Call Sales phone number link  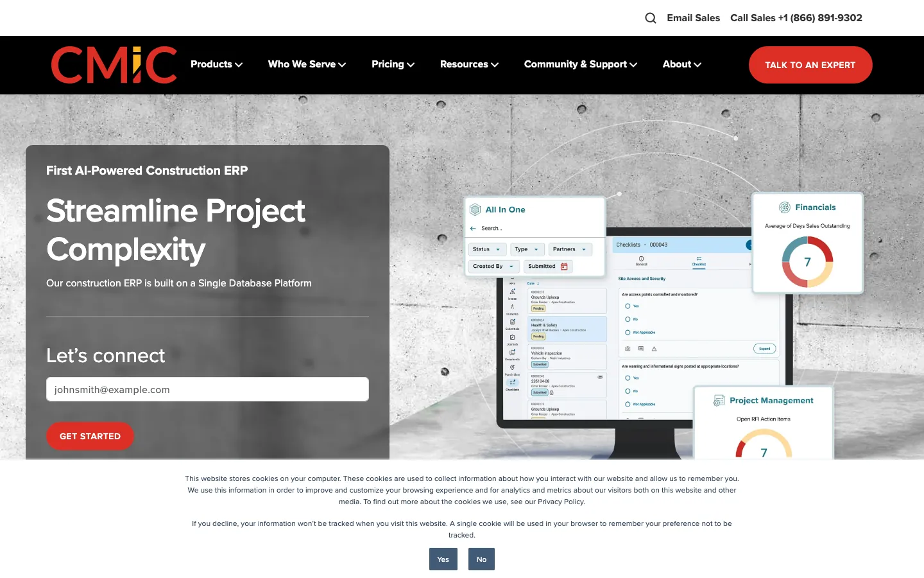coord(796,18)
